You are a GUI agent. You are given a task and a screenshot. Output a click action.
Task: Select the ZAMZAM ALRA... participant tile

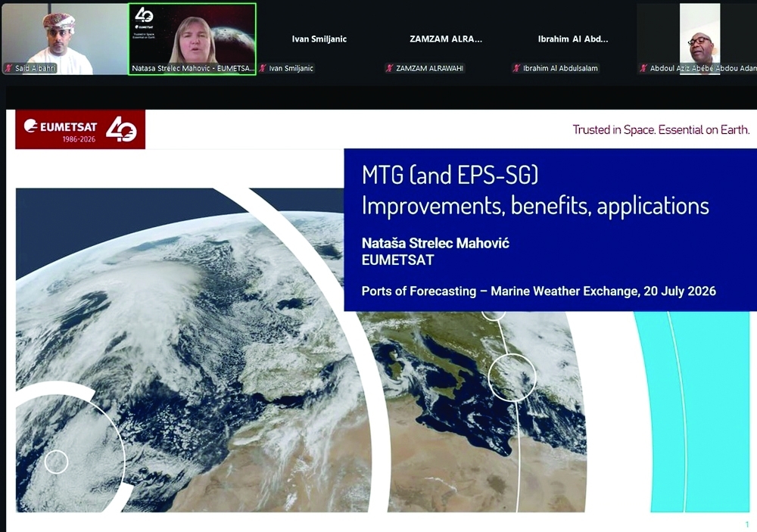(x=446, y=39)
